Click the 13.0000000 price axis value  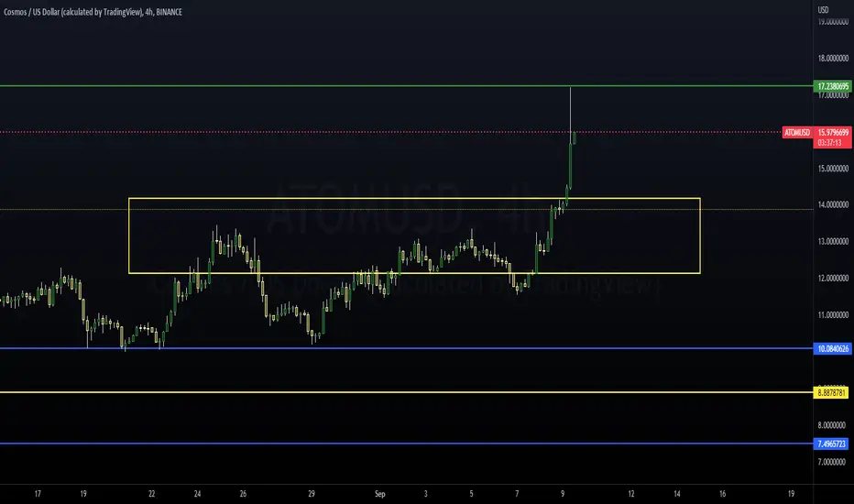point(833,241)
